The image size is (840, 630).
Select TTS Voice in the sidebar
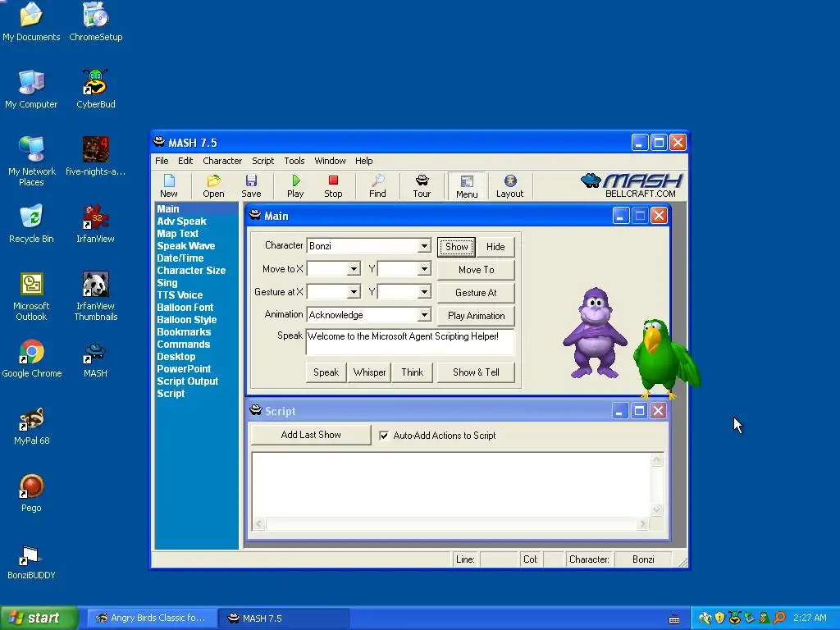(180, 295)
